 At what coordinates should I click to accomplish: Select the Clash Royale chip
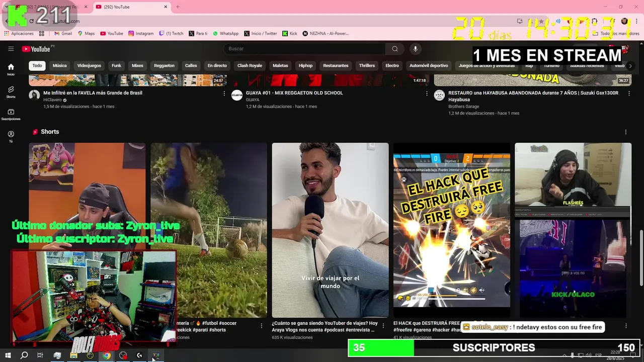pos(250,65)
